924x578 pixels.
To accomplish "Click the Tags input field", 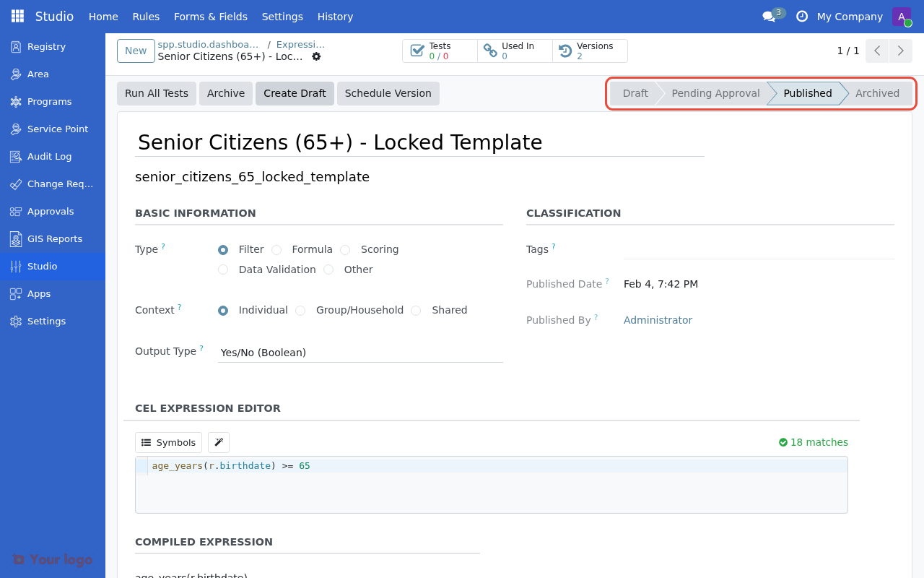I will pos(758,249).
